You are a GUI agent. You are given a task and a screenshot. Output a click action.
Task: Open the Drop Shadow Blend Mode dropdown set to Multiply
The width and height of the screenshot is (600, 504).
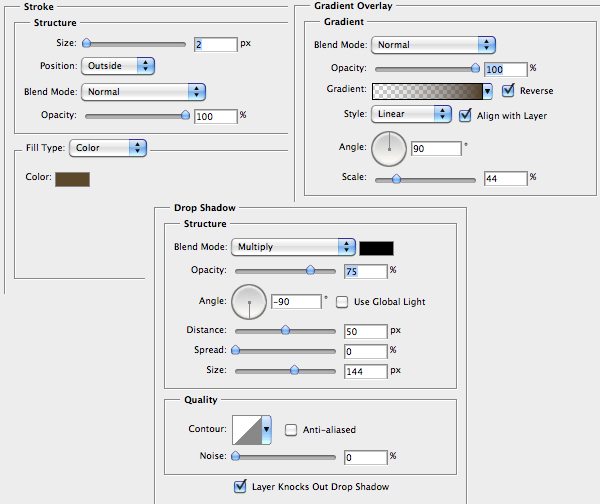[293, 247]
